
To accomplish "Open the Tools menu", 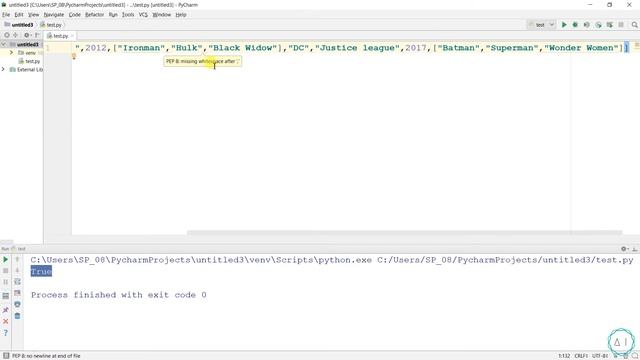I will [x=128, y=15].
